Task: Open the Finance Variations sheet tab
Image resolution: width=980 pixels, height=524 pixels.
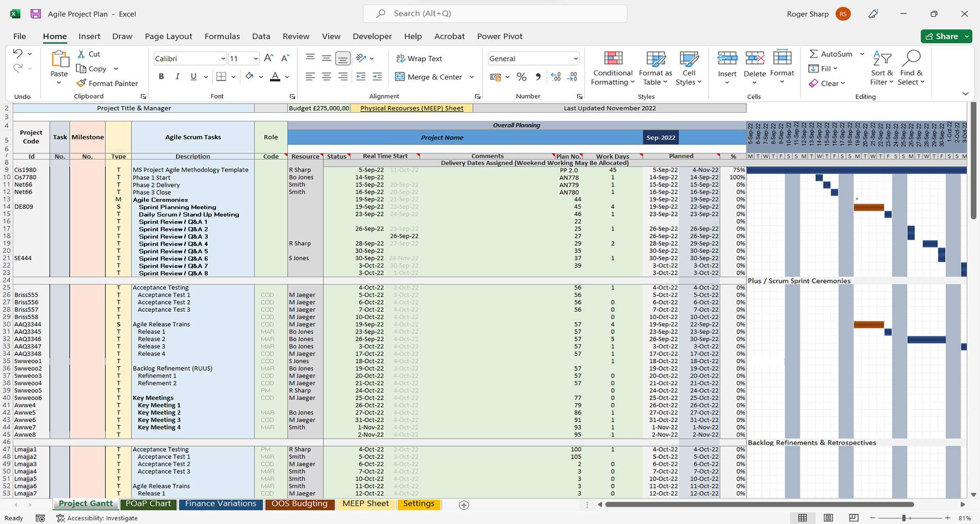Action: 221,504
